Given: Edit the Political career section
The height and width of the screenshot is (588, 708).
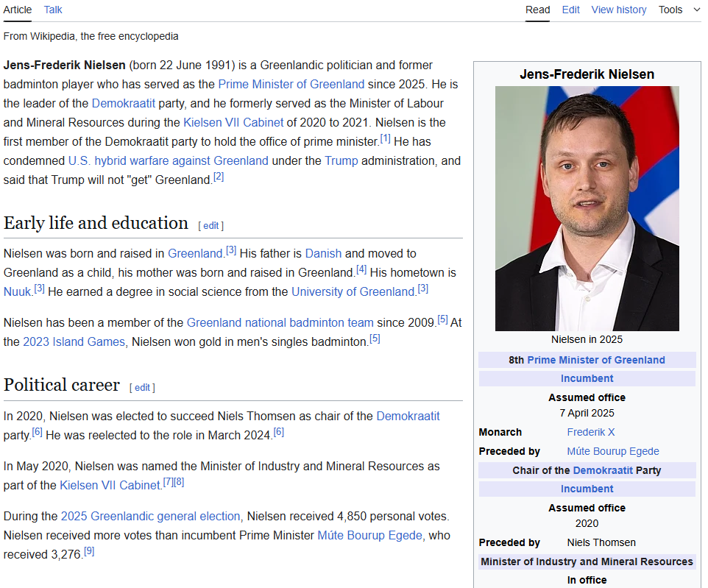Looking at the screenshot, I should tap(142, 388).
